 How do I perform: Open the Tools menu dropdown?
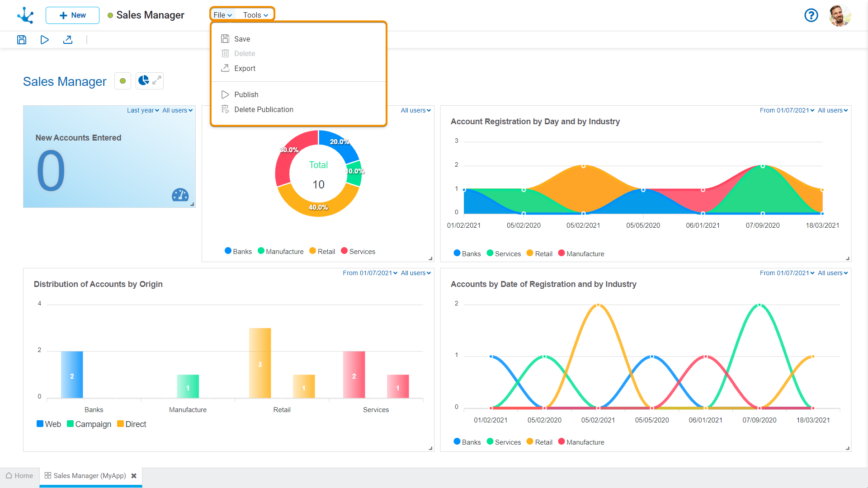tap(255, 15)
